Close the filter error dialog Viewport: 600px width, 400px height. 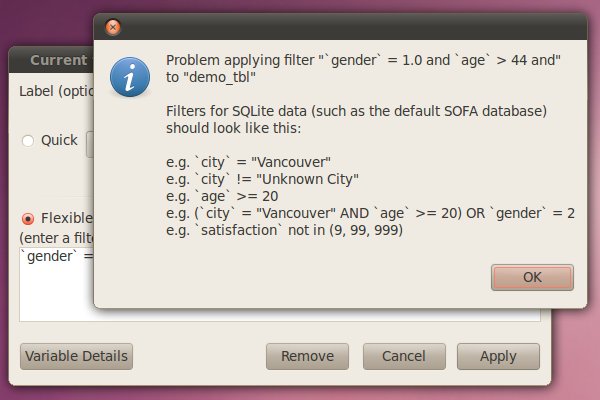(113, 28)
